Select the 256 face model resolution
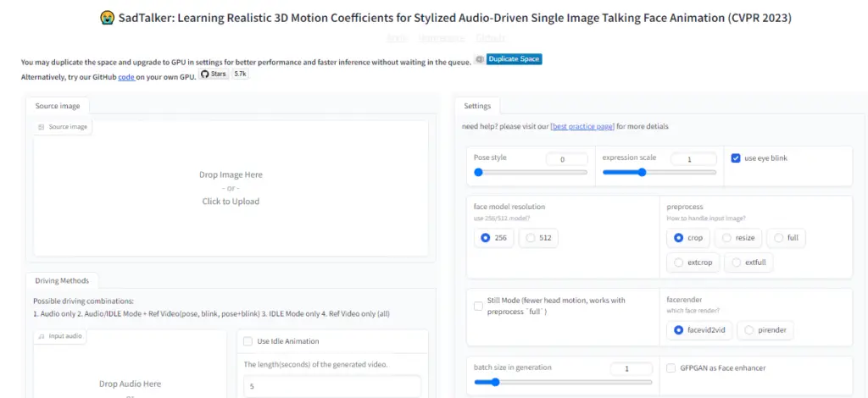This screenshot has width=868, height=398. click(494, 238)
